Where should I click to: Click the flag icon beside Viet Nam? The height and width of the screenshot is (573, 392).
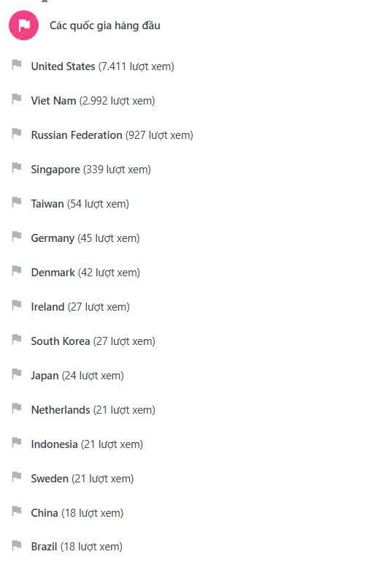(x=17, y=99)
